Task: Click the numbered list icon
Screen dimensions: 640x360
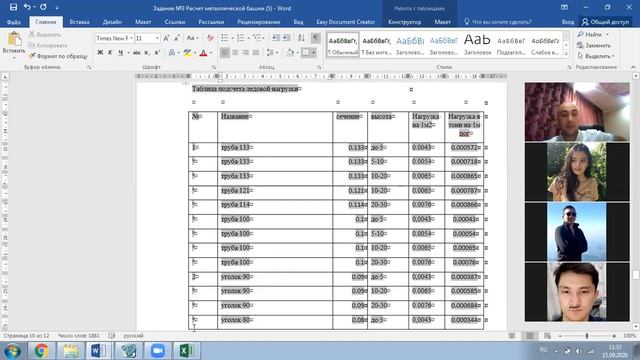Action: pyautogui.click(x=241, y=38)
